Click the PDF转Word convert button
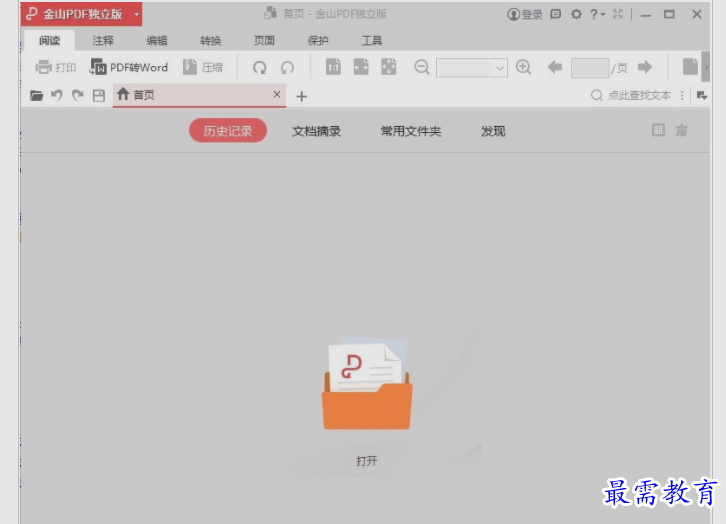Screen dimensions: 726x524 click(x=128, y=68)
